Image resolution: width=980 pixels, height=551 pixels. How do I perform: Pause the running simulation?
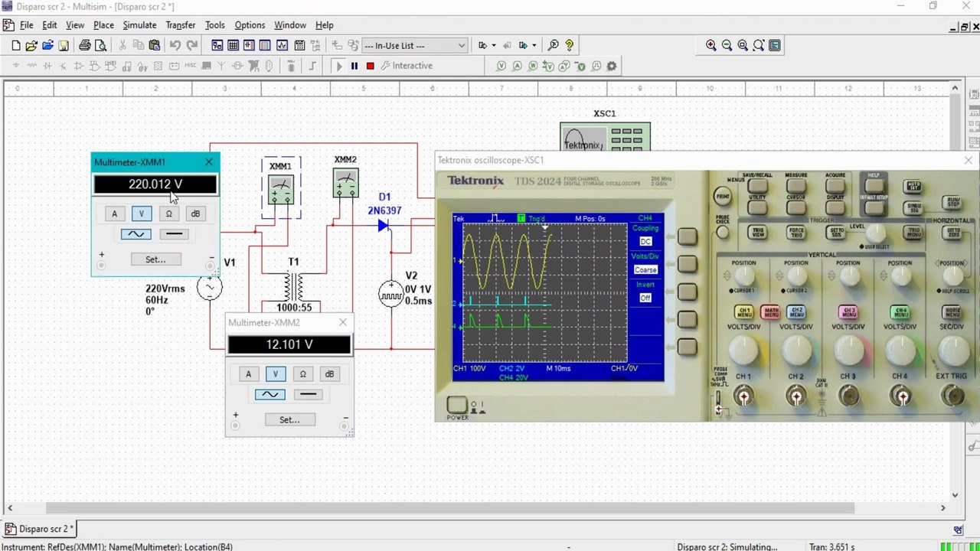(x=354, y=66)
